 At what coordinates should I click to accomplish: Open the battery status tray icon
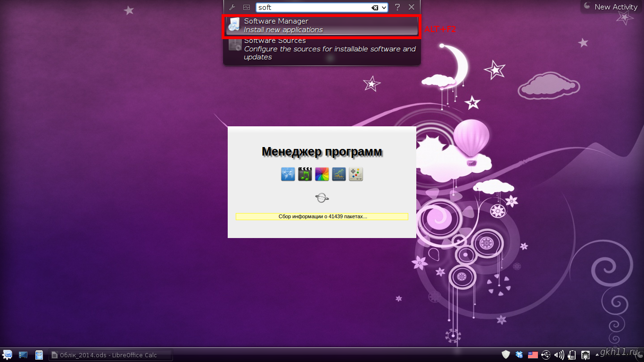coord(572,354)
